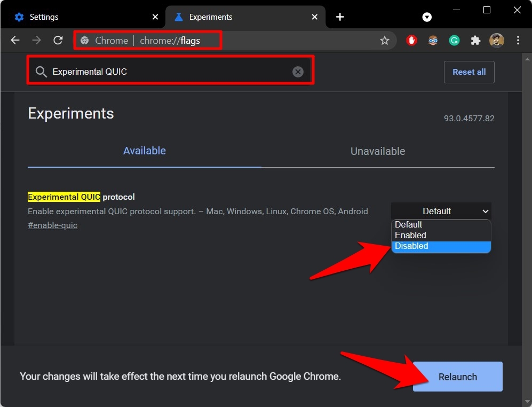This screenshot has height=407, width=532.
Task: Select Disabled in the dropdown list
Action: tap(441, 246)
